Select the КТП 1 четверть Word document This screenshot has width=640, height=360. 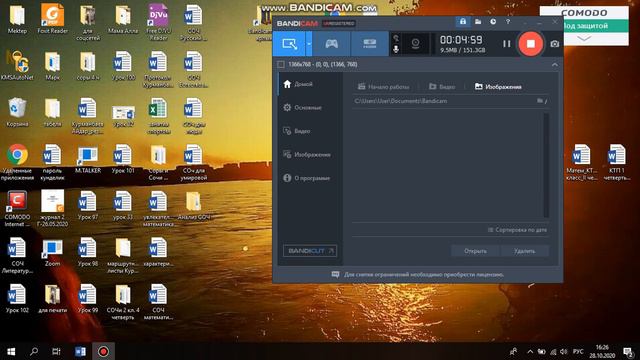pos(616,162)
